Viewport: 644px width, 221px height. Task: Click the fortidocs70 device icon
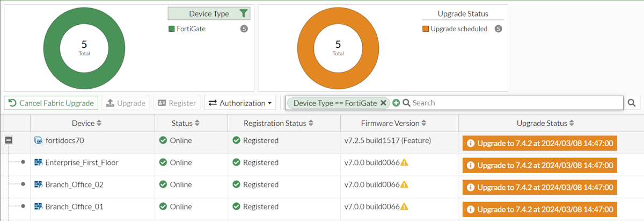coord(38,140)
